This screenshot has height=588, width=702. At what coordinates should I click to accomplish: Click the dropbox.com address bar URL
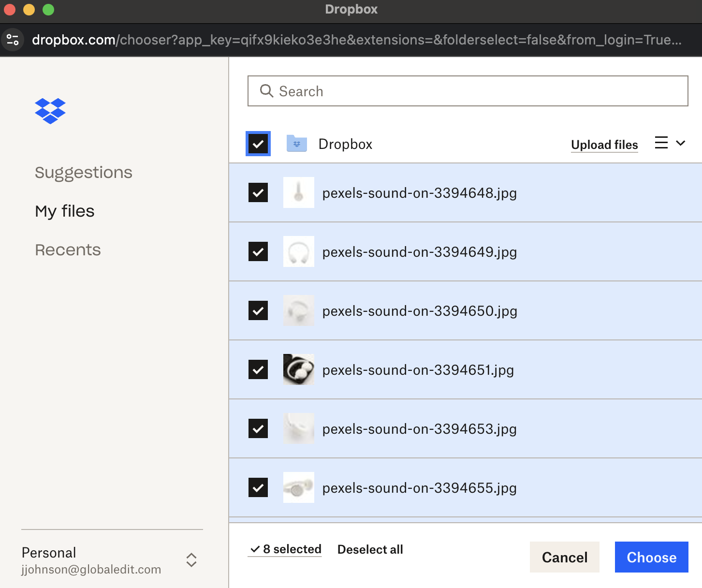click(357, 40)
